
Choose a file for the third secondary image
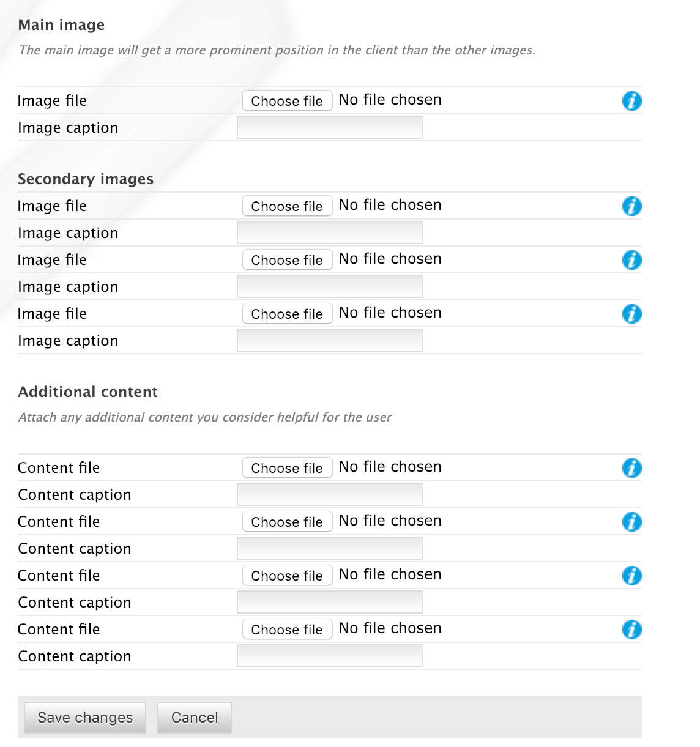[287, 313]
